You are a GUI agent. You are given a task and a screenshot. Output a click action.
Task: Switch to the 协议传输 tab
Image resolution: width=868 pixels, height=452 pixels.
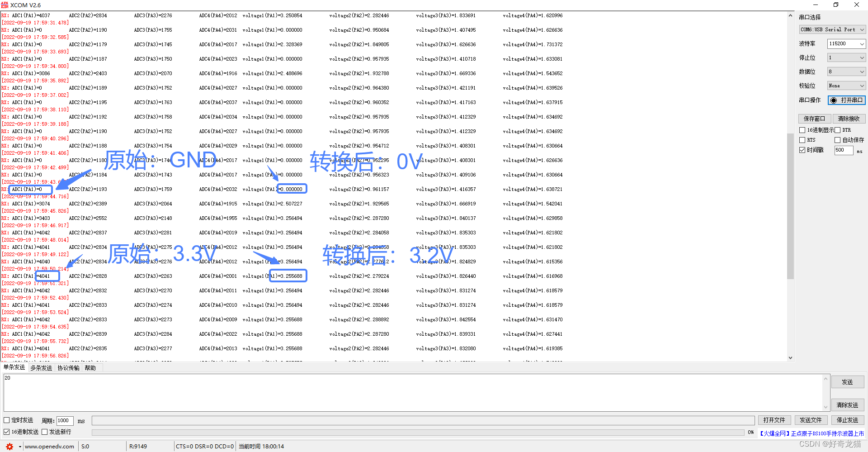pyautogui.click(x=68, y=368)
